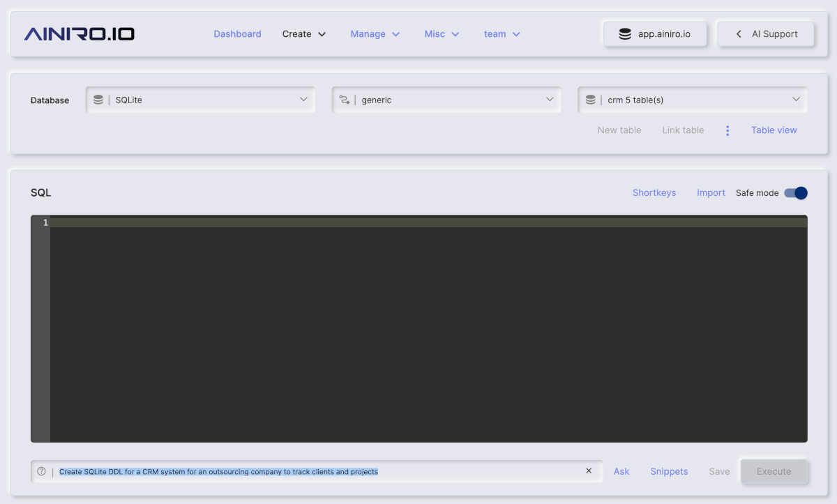Image resolution: width=837 pixels, height=504 pixels.
Task: Click the New table link
Action: pos(619,130)
